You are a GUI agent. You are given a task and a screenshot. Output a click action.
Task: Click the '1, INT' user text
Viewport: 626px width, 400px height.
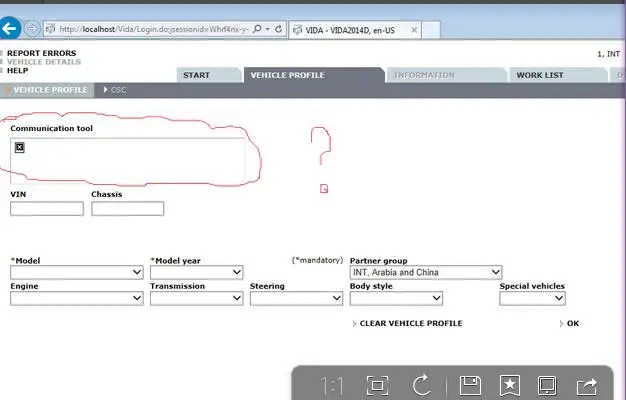608,54
